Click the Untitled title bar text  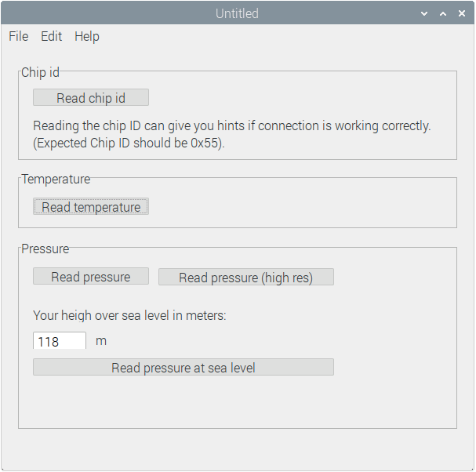coord(237,13)
